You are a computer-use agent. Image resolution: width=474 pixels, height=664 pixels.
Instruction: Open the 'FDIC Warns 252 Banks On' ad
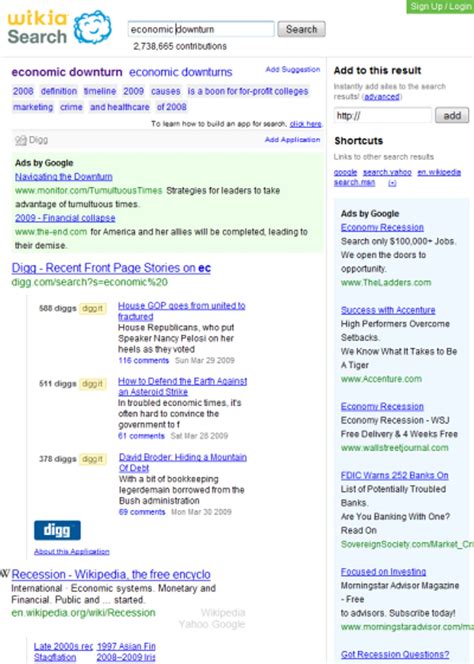point(395,475)
